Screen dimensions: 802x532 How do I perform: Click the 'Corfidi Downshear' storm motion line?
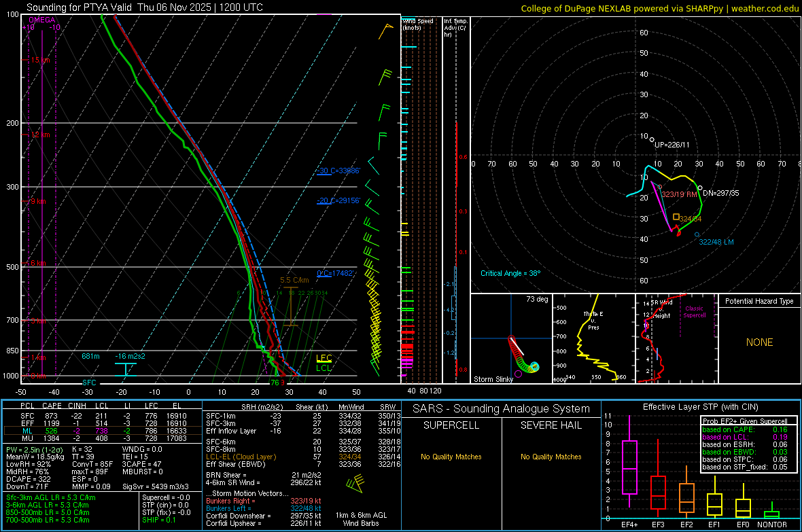(x=264, y=516)
